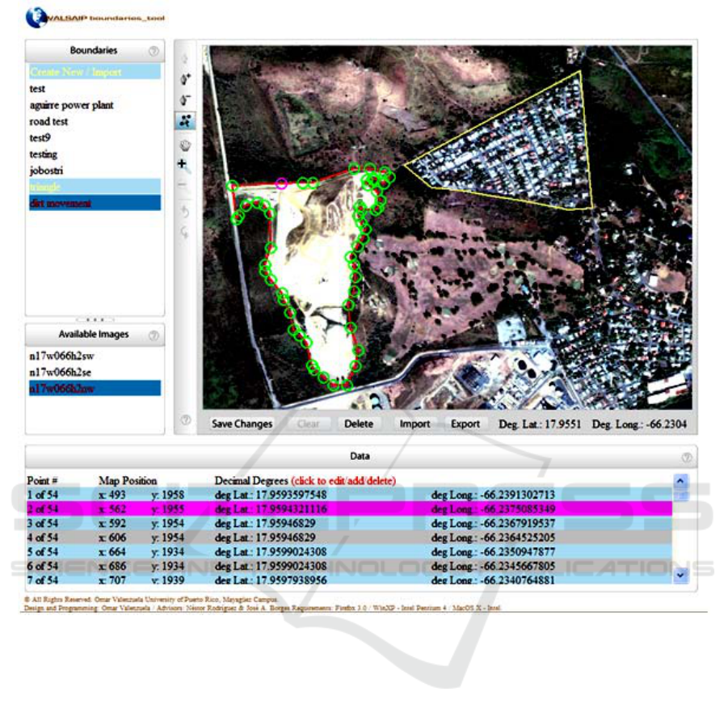Activate the move points tool

pos(185,121)
